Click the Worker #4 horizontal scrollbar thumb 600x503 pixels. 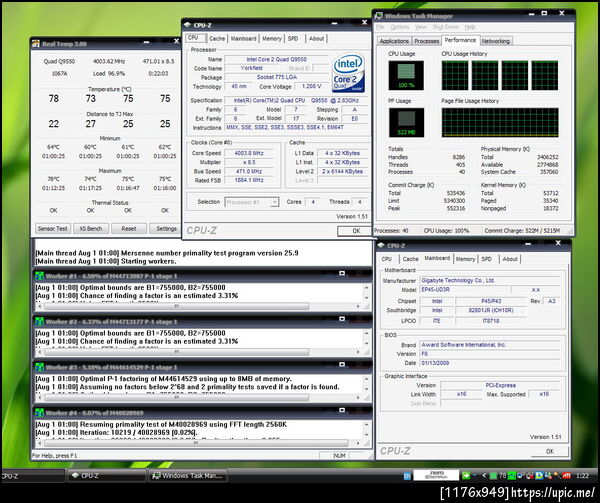tap(196, 443)
